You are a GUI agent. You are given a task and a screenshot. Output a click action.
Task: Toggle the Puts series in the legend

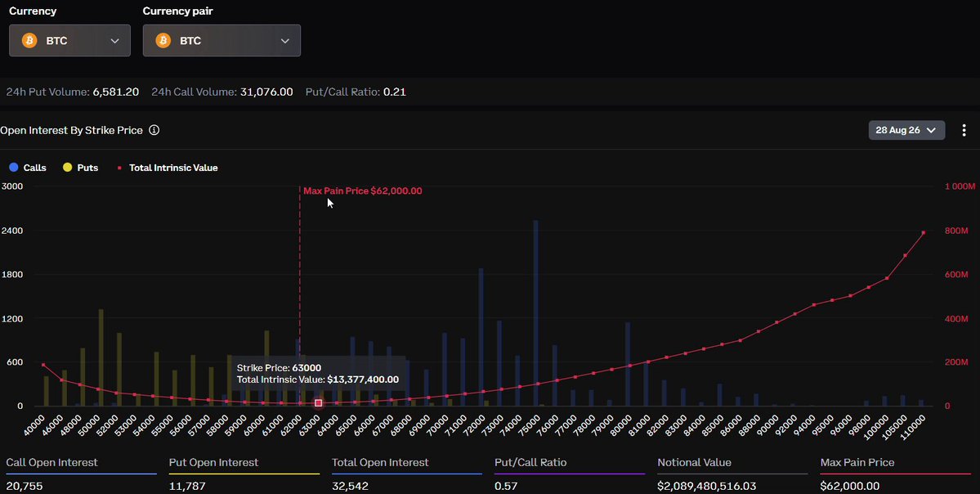(81, 168)
